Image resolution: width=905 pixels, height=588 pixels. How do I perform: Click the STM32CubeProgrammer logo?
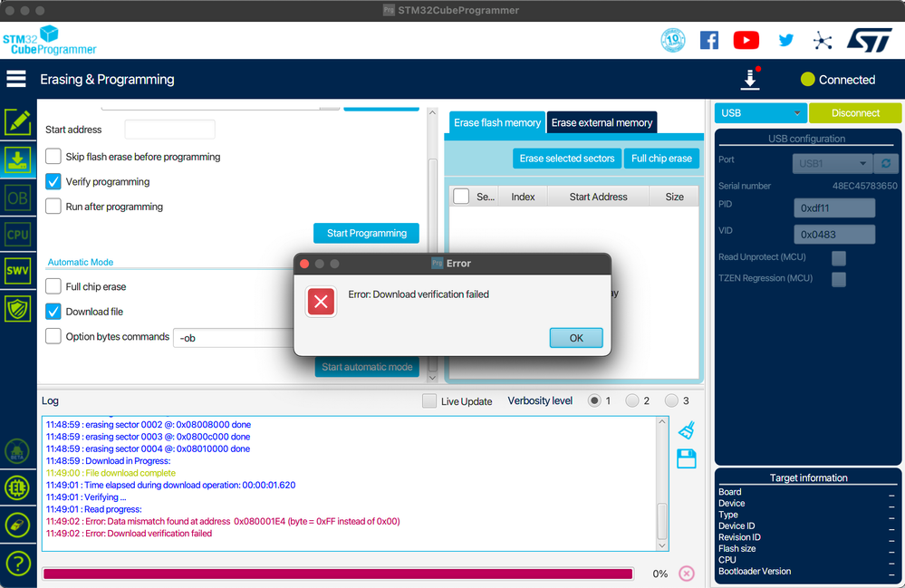(50, 41)
